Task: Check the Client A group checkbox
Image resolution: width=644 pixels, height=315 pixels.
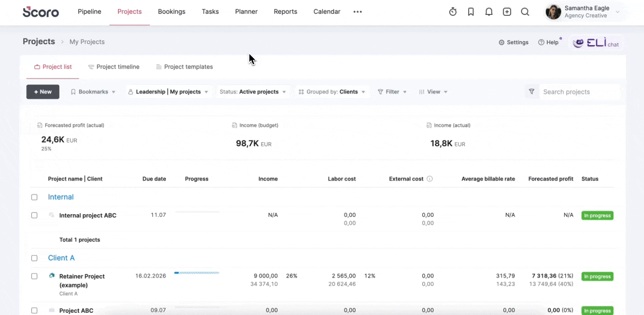Action: point(35,258)
